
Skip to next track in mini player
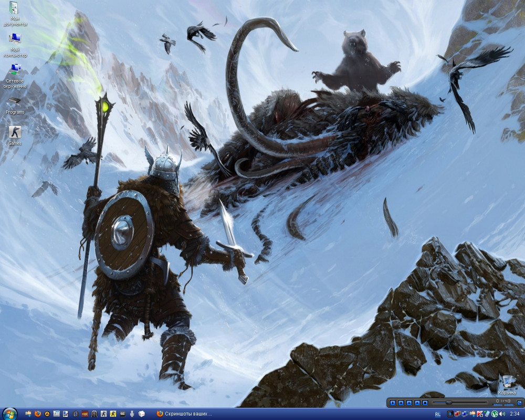coord(417,403)
